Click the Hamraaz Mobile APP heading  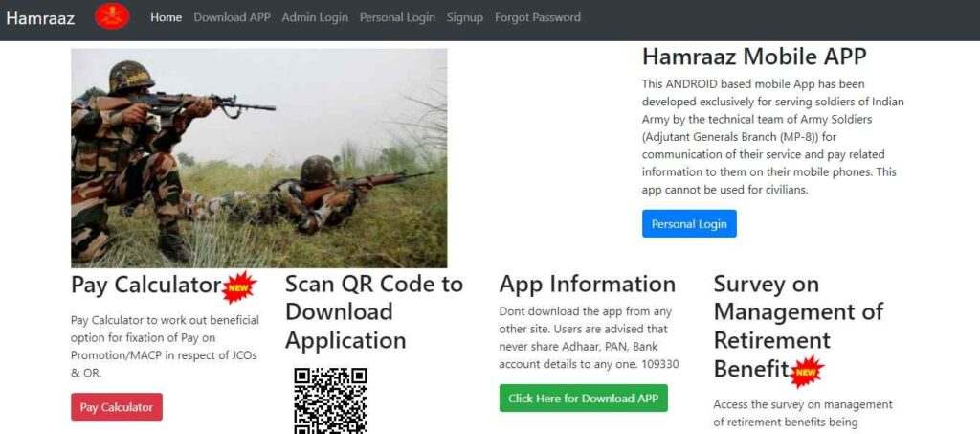point(754,57)
